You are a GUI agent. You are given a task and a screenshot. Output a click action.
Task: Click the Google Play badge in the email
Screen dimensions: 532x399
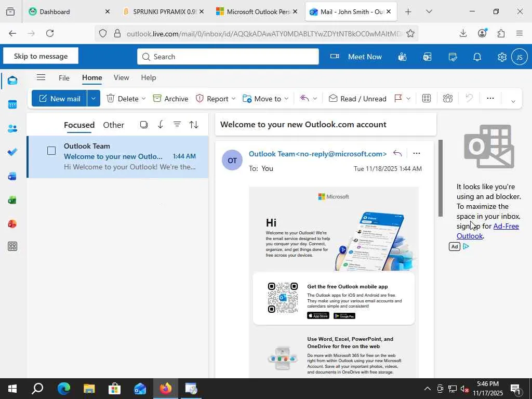344,315
